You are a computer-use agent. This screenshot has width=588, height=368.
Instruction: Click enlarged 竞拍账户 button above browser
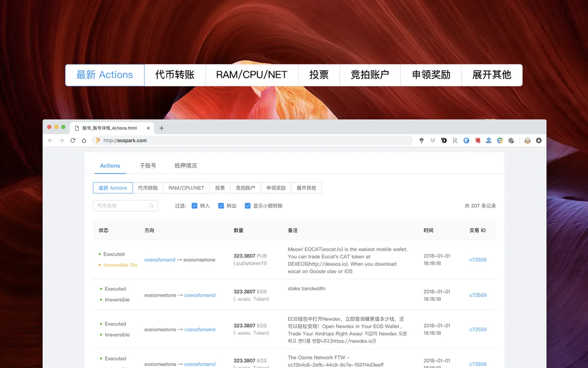click(x=370, y=75)
